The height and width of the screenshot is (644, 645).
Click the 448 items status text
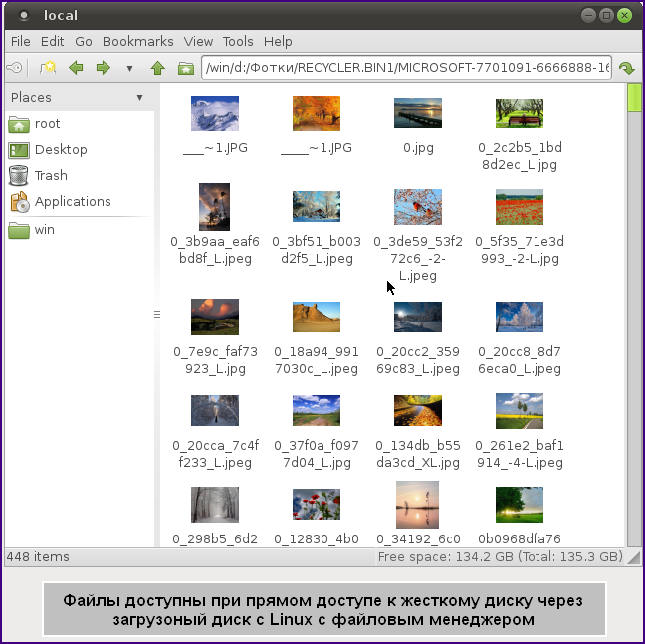coord(38,557)
